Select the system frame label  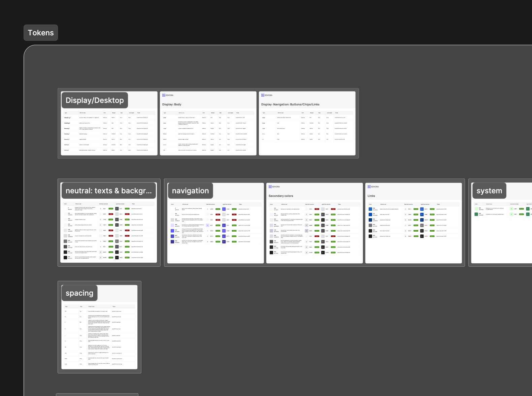click(x=489, y=191)
